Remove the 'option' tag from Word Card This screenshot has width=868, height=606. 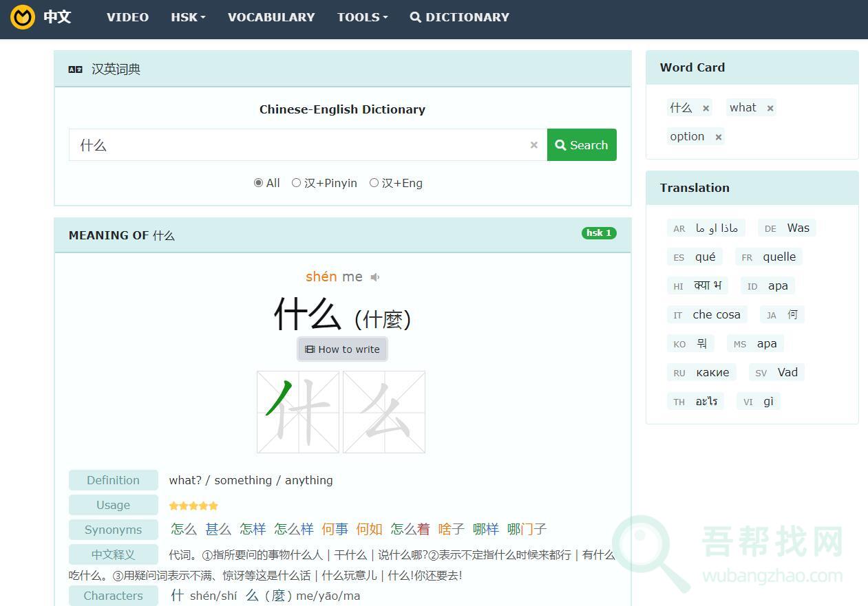pos(718,138)
